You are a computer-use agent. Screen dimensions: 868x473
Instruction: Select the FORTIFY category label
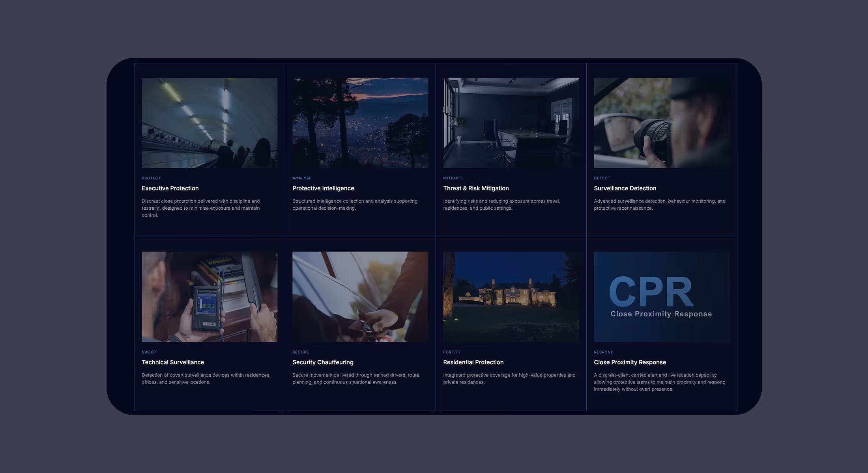coord(452,352)
